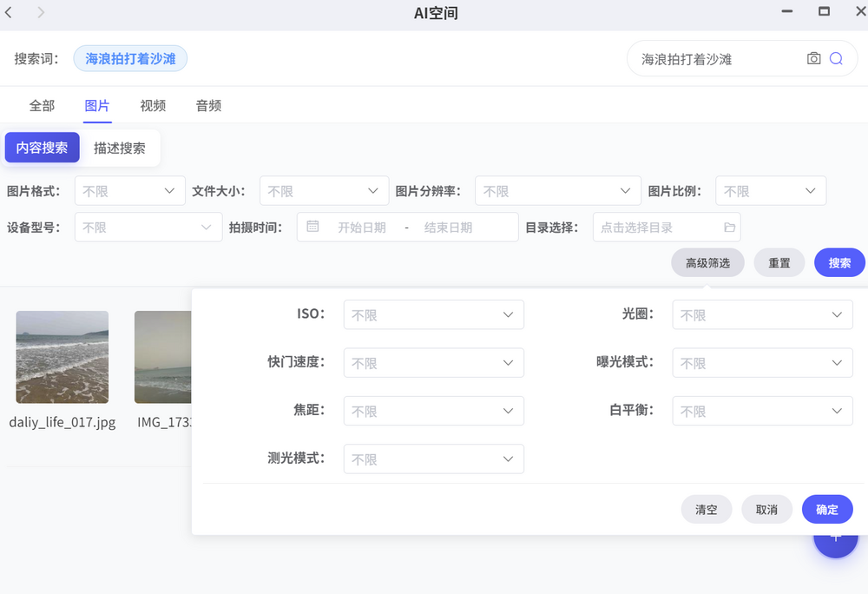Click the camera image-search icon
The width and height of the screenshot is (868, 594).
pyautogui.click(x=813, y=59)
